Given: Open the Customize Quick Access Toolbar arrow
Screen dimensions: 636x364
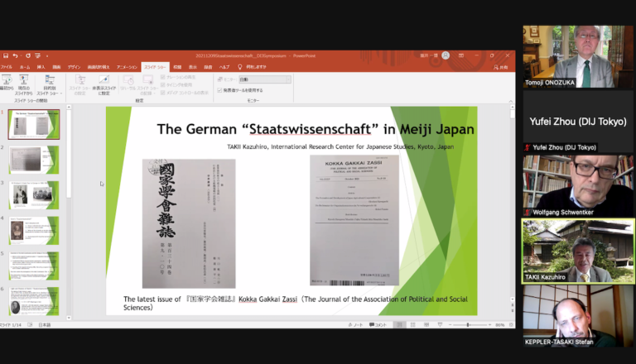Looking at the screenshot, I should (47, 56).
